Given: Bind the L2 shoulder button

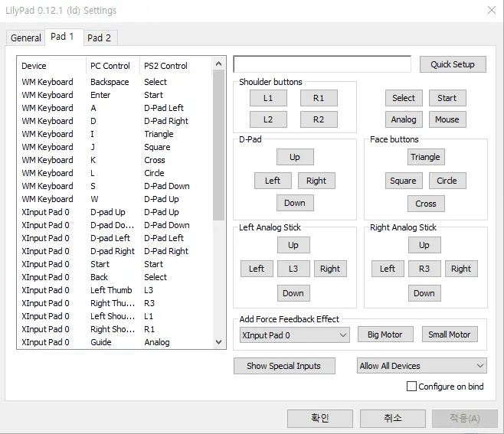Looking at the screenshot, I should (x=268, y=119).
